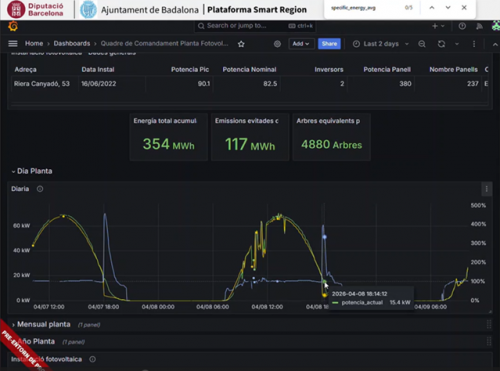This screenshot has width=500, height=371.
Task: Open the Diaria panel info icon
Action: (x=40, y=189)
